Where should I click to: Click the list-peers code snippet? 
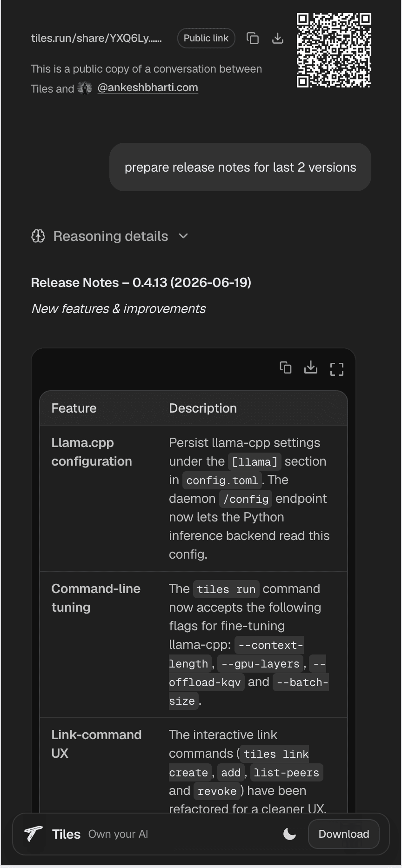[x=287, y=772]
